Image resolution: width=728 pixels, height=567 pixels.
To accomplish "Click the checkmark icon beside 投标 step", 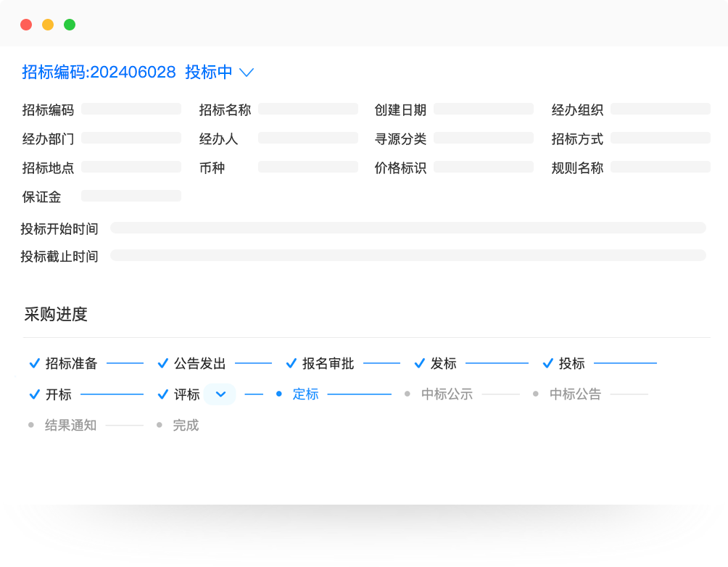I will (547, 363).
